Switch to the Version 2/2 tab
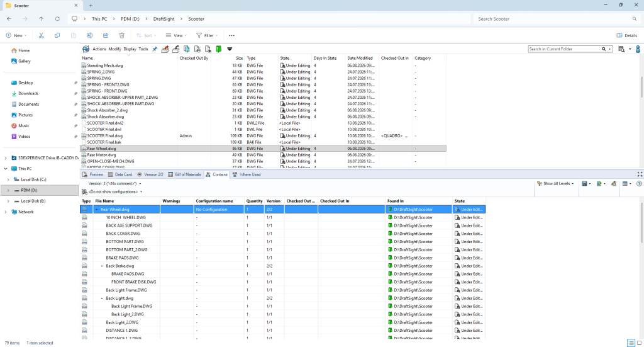This screenshot has width=644, height=347. (x=150, y=174)
